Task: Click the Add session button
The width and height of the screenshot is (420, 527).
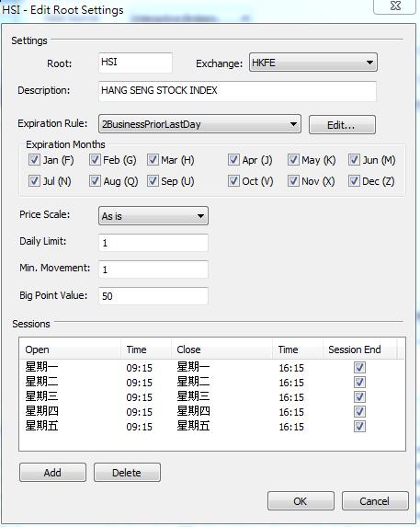Action: 52,473
